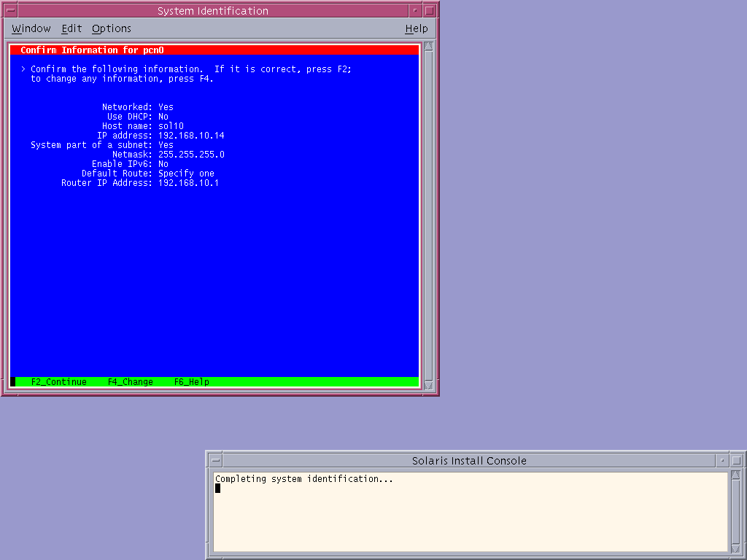The width and height of the screenshot is (747, 560).
Task: Click the 'Netmask:' label
Action: coord(133,155)
